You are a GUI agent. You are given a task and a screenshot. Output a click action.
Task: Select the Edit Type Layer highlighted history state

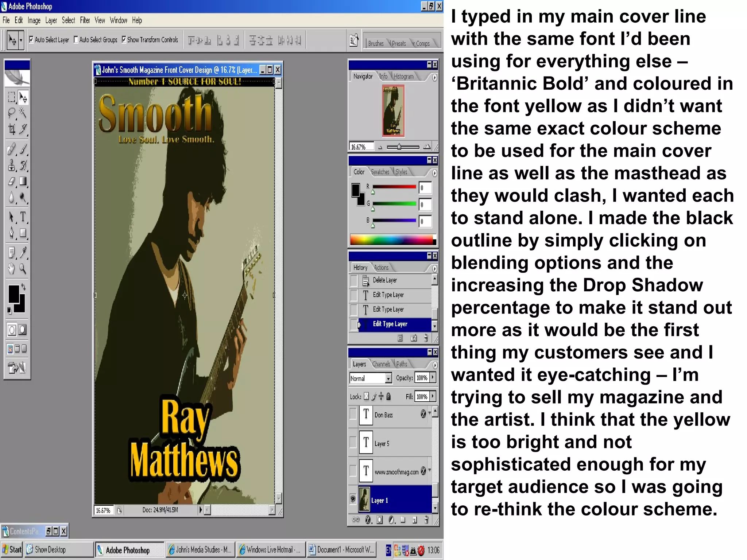pyautogui.click(x=395, y=324)
